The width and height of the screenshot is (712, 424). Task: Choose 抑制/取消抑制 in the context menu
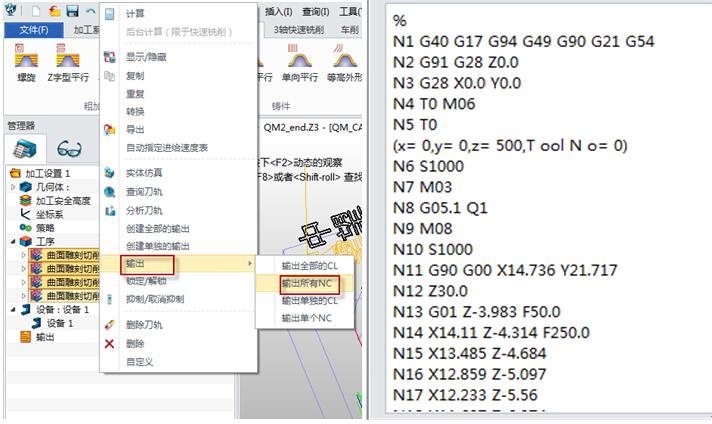pyautogui.click(x=155, y=299)
